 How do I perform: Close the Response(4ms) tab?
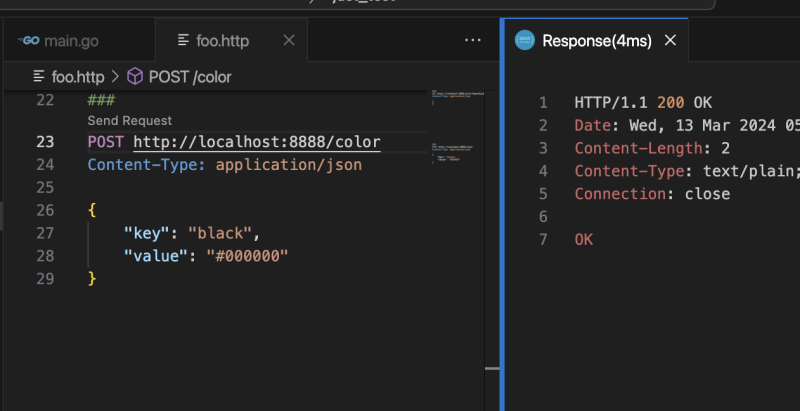point(670,41)
